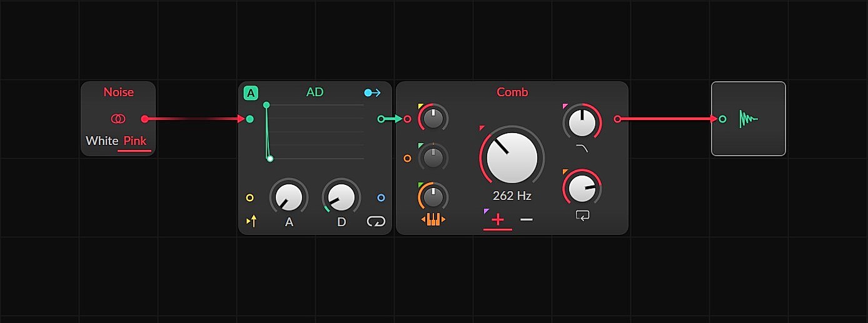Screen dimensions: 868x323
Task: Click the Comb feedback amount knob
Action: (582, 187)
